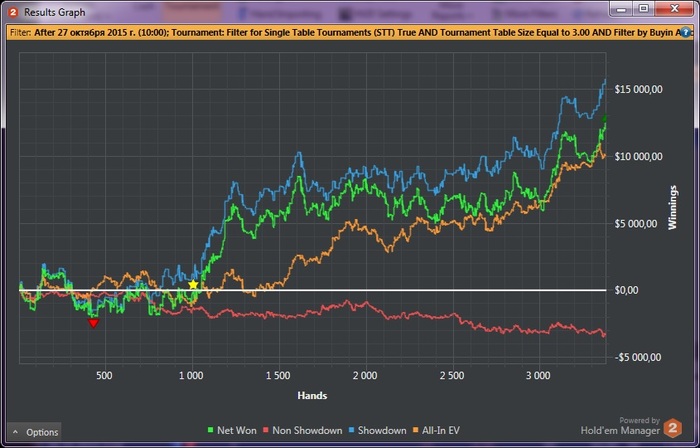Click the 2 500 hands axis label
The width and height of the screenshot is (700, 448).
point(452,376)
